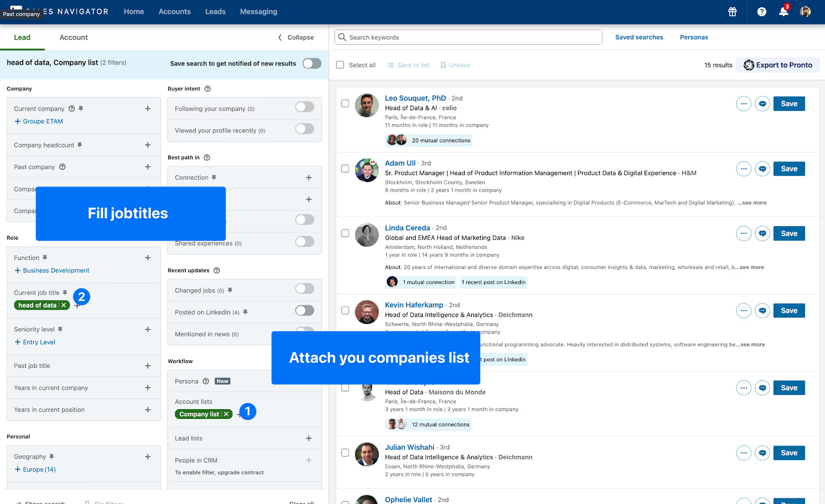
Task: Expand Function filter
Action: pyautogui.click(x=148, y=258)
